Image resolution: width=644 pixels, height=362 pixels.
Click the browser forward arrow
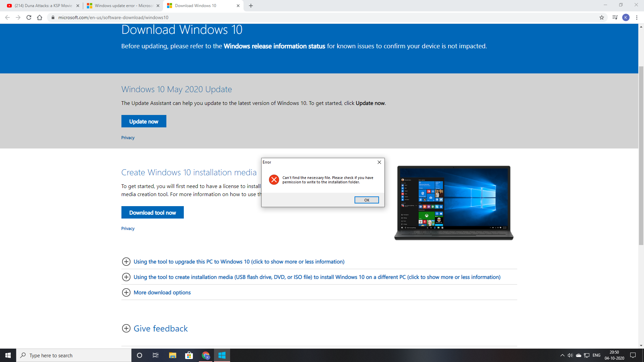click(x=18, y=17)
